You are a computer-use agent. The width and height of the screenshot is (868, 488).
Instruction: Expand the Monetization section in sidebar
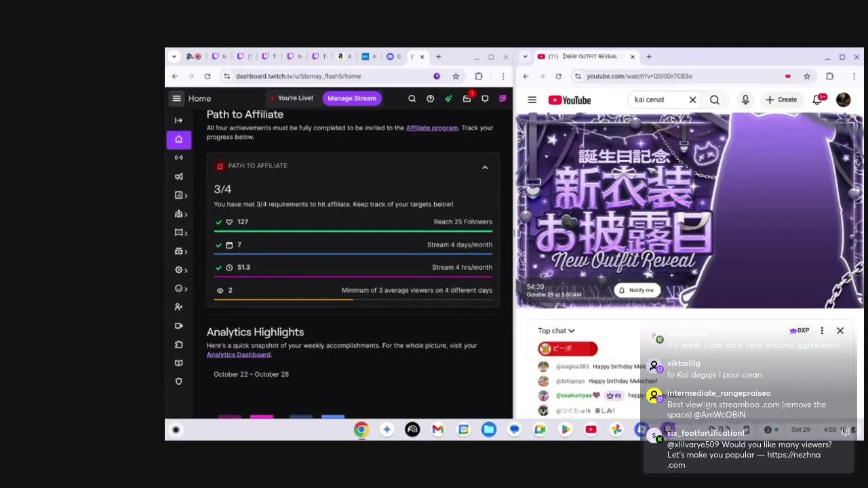point(180,251)
